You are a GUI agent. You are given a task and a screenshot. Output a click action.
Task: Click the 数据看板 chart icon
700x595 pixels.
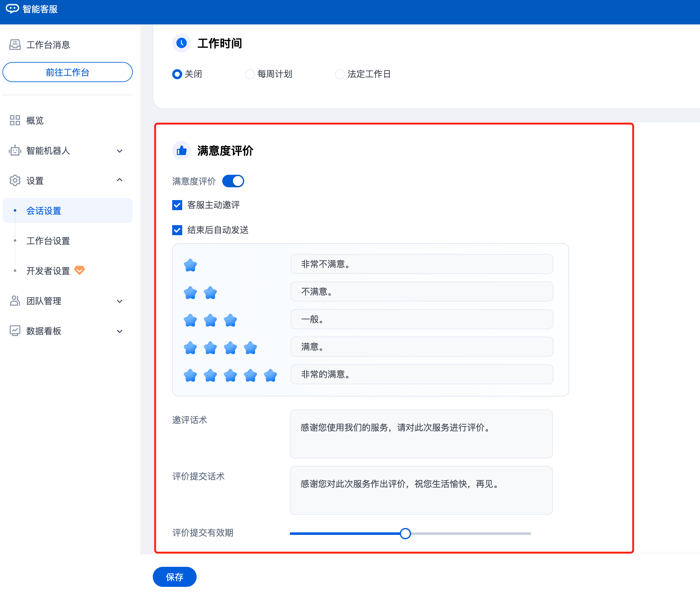pos(15,331)
